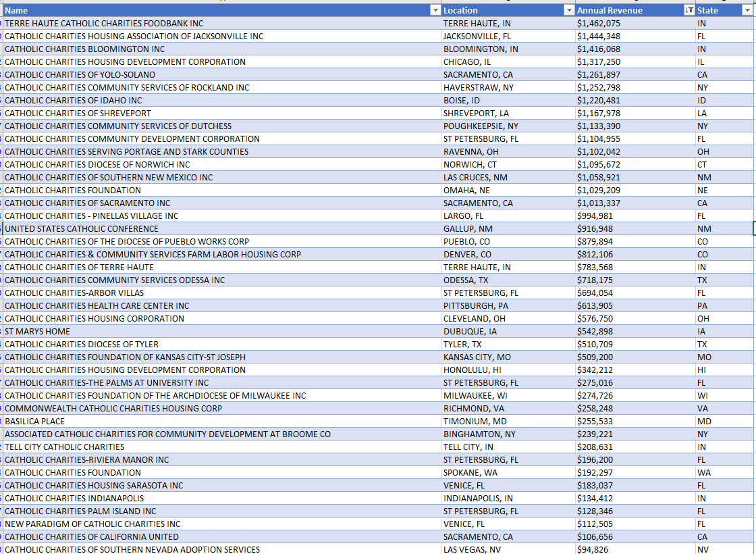Select cell BASILICA PLACE
Screen dimensions: 756x554
(x=222, y=422)
